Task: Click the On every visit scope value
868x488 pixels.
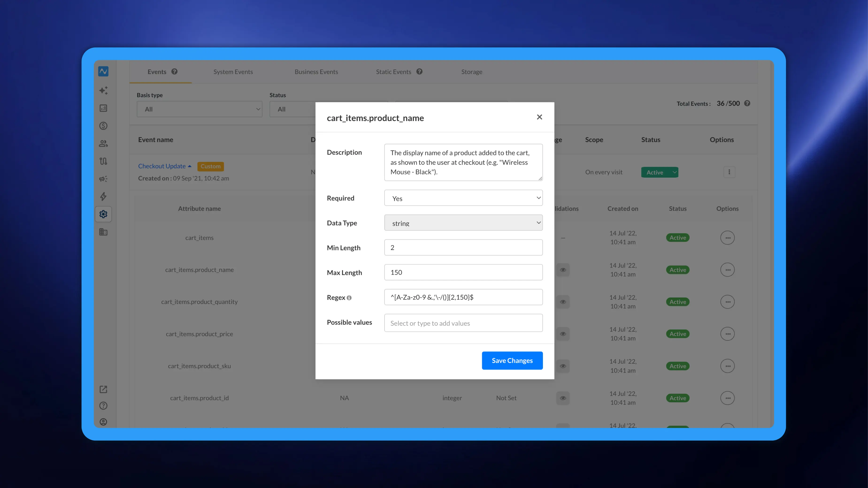Action: point(604,172)
